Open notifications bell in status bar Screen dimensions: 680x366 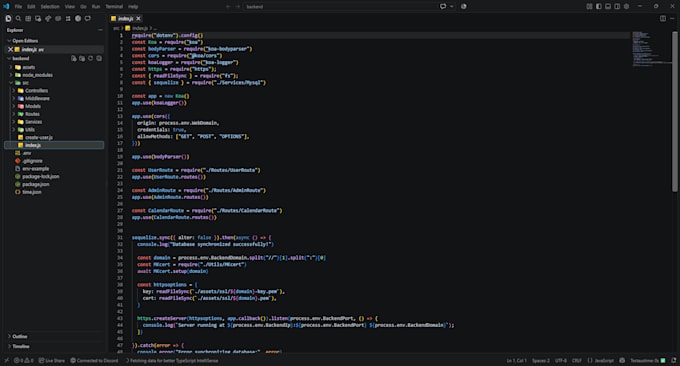point(673,360)
